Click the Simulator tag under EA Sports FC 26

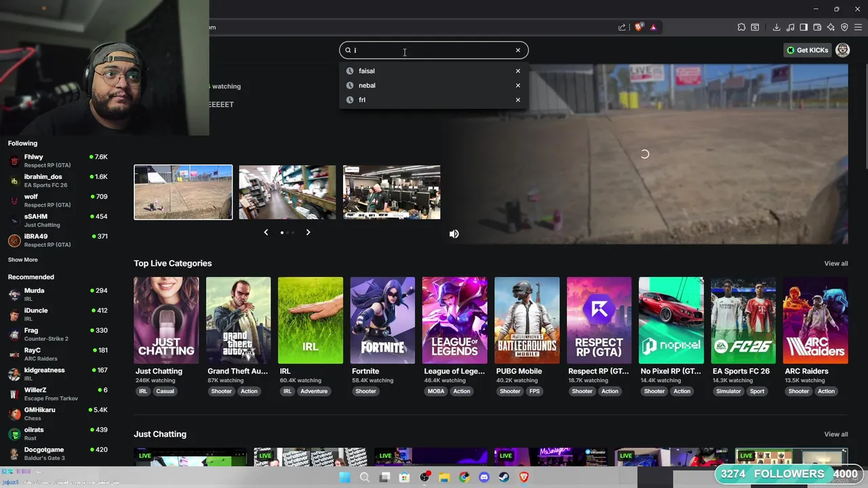(x=729, y=391)
